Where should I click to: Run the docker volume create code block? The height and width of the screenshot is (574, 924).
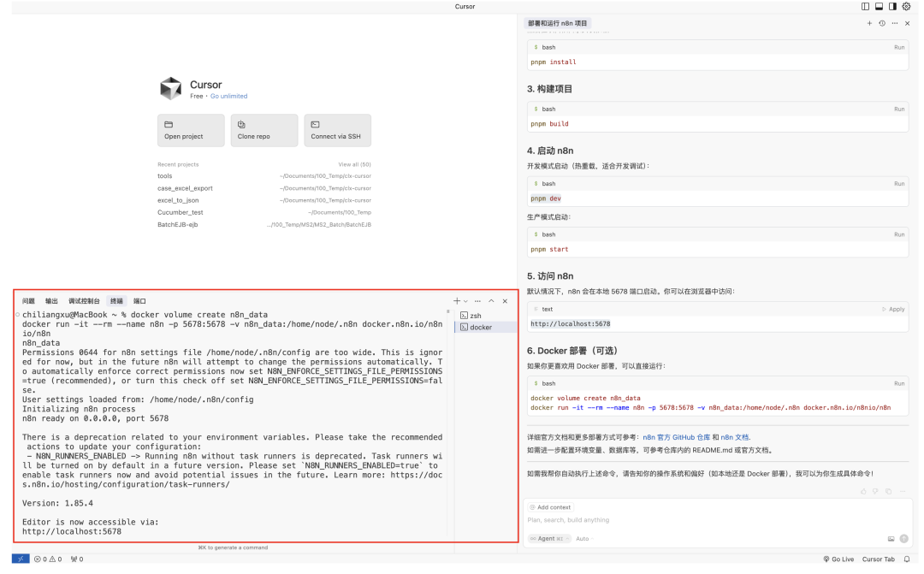(898, 383)
